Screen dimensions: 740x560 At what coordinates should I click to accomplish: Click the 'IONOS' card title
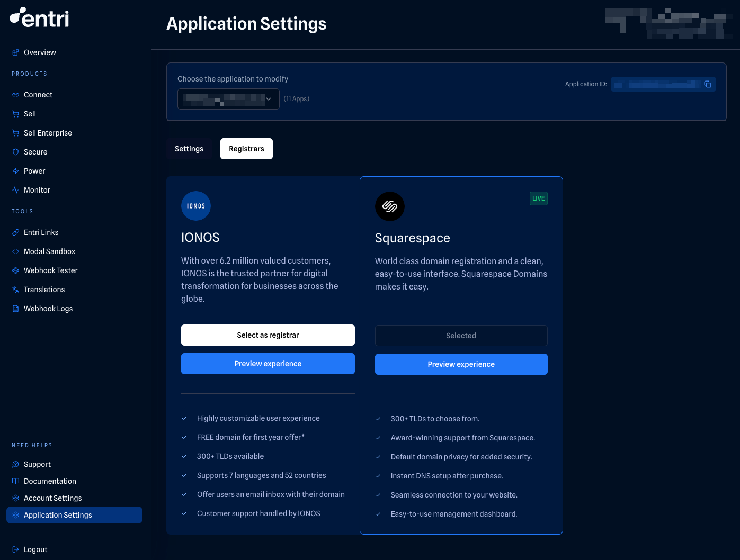tap(200, 238)
